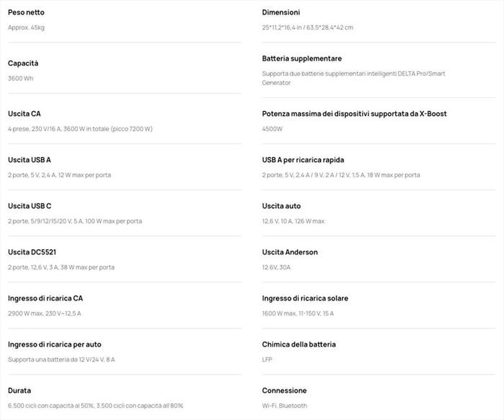Click the X-Boost maximum power heading
Image resolution: width=504 pixels, height=420 pixels.
[x=354, y=114]
